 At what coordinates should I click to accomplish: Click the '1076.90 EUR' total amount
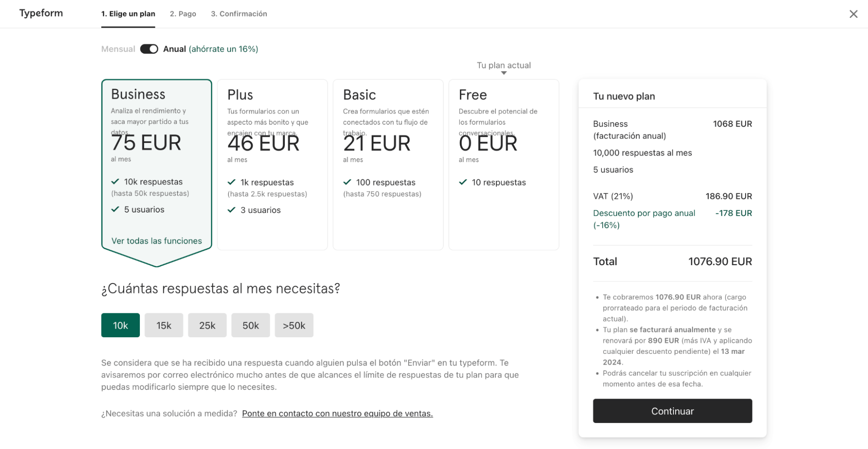click(720, 261)
